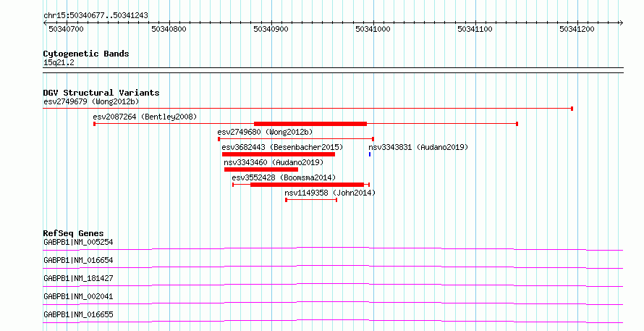Click the GABPB1|NM_002041 magenta gene line
This screenshot has height=331, width=644.
point(333,303)
